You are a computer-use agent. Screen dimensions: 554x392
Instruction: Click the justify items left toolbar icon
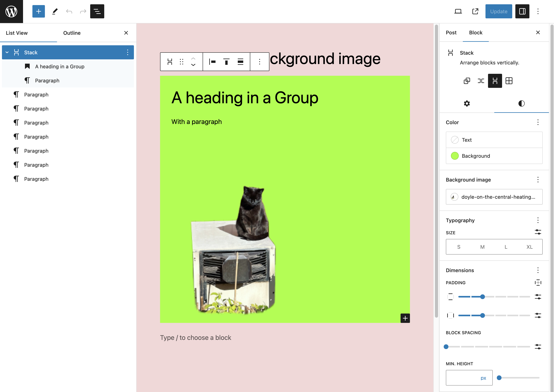[212, 62]
